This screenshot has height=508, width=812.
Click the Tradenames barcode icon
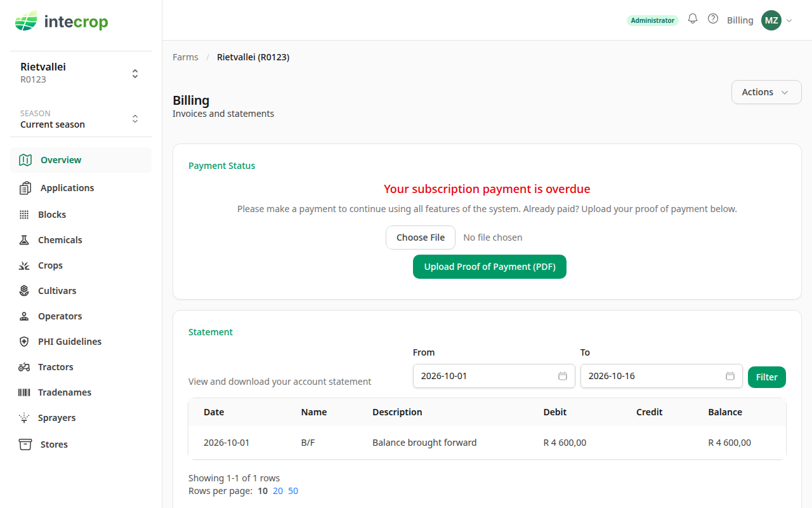pyautogui.click(x=24, y=392)
